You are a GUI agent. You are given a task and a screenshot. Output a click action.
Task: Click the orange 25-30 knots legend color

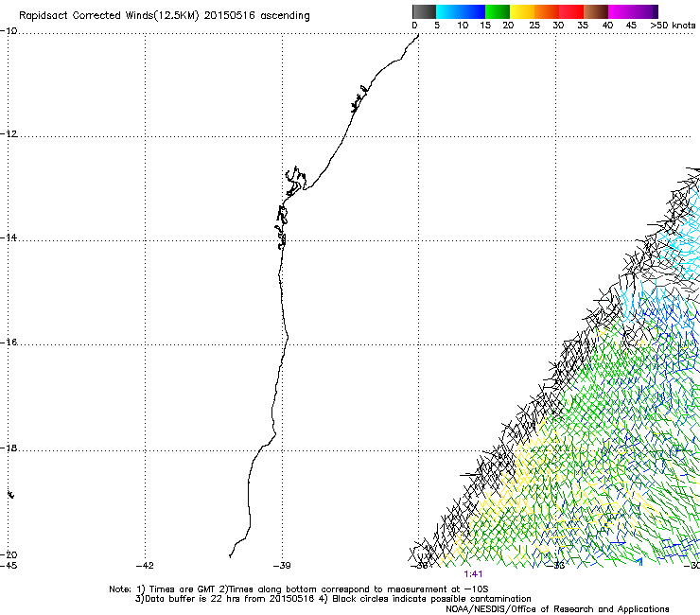point(547,11)
